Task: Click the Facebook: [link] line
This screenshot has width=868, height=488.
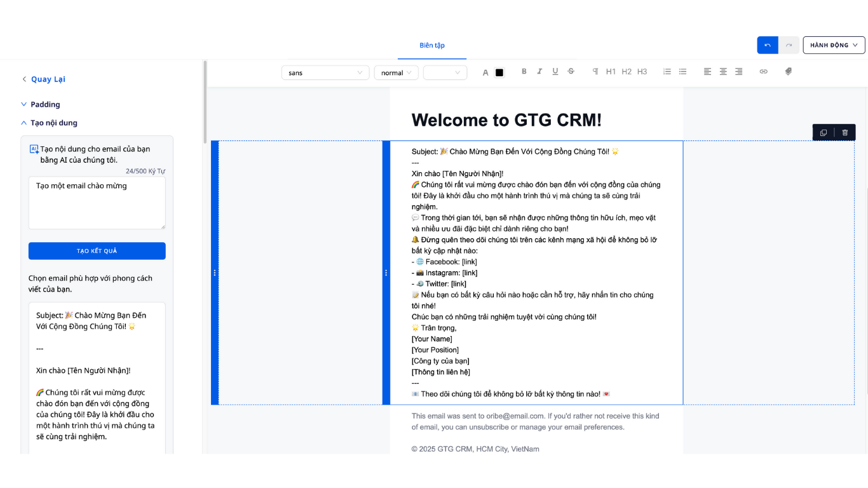Action: click(444, 262)
